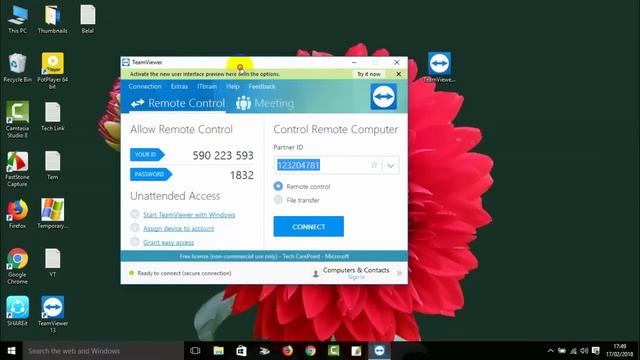Switch to the Meeting tab
The width and height of the screenshot is (640, 360).
pos(265,103)
